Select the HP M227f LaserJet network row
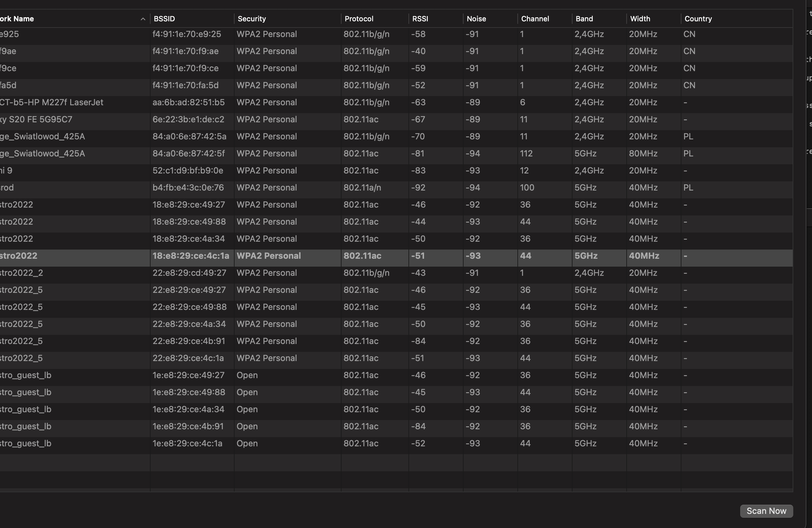Image resolution: width=812 pixels, height=528 pixels. pos(51,102)
